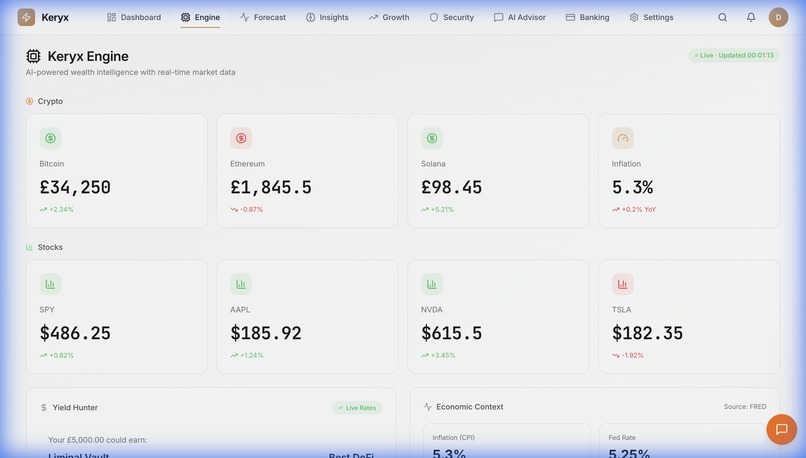Click the AAPL price $185.92
Viewport: 806px width, 458px height.
tap(266, 333)
